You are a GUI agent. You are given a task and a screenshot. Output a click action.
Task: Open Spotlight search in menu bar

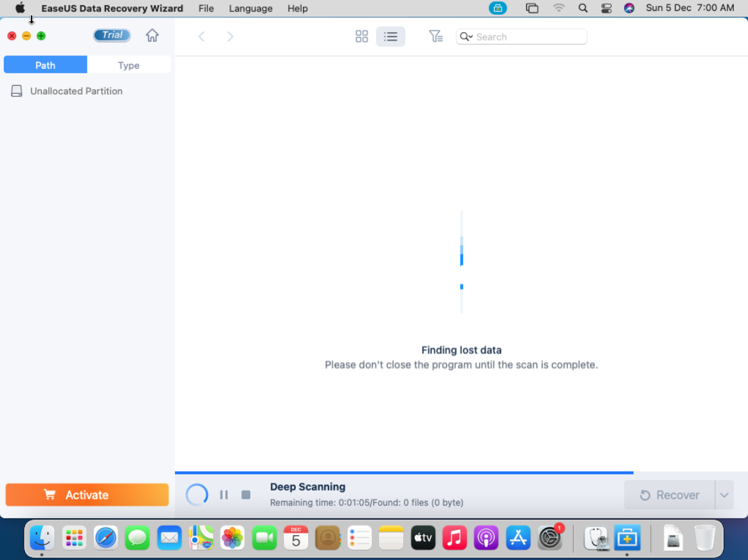click(583, 8)
